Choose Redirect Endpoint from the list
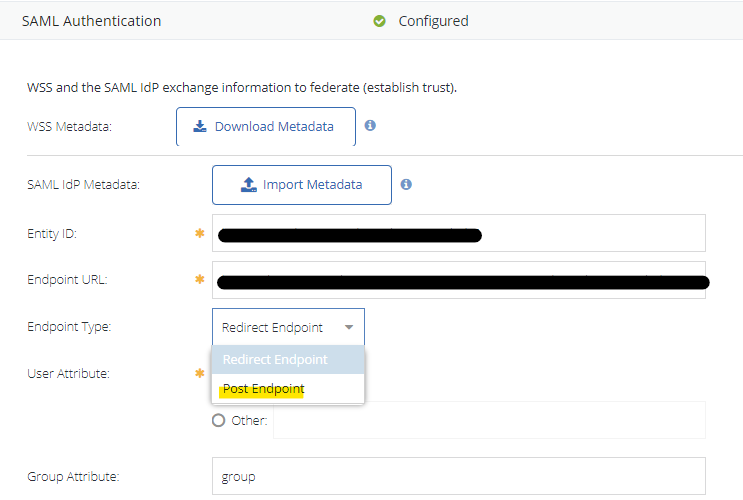This screenshot has width=743, height=500. click(275, 360)
